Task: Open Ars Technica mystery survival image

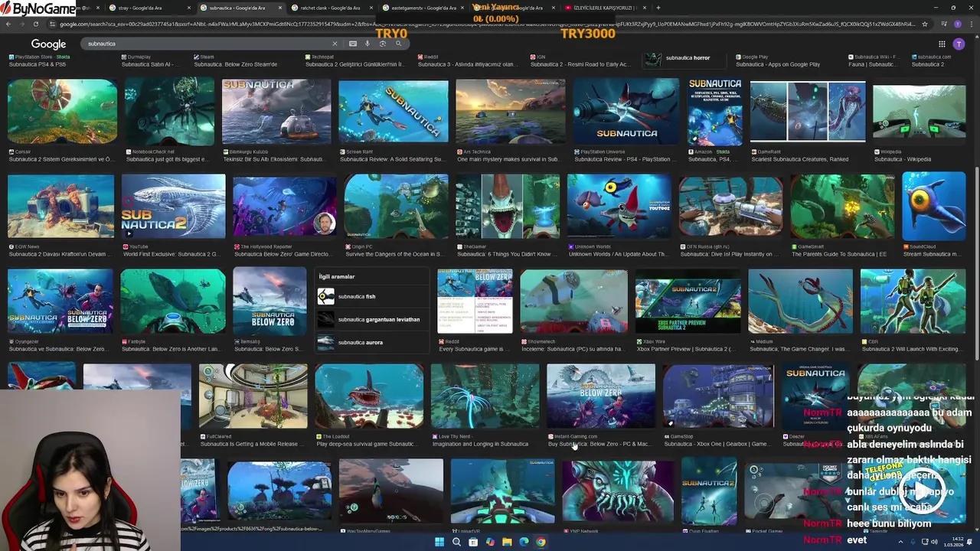Action: (x=511, y=112)
